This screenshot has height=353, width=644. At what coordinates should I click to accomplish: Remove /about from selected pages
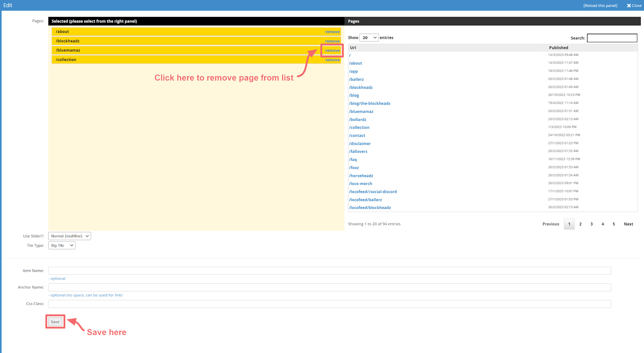point(332,32)
